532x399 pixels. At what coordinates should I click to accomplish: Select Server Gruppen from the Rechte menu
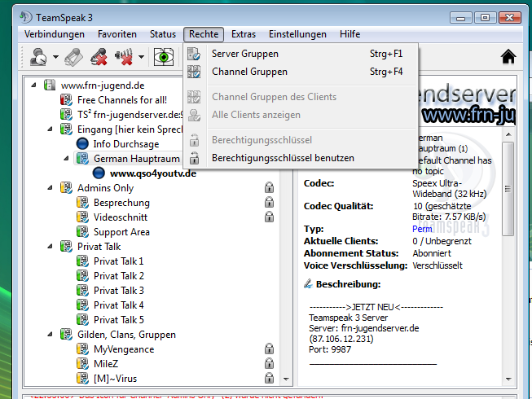coord(244,54)
